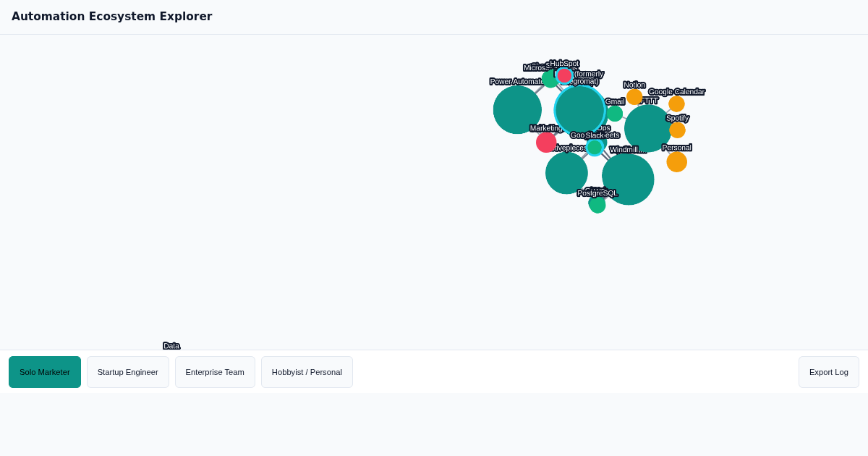This screenshot has width=868, height=456.
Task: Click the green Gmail node
Action: [615, 114]
